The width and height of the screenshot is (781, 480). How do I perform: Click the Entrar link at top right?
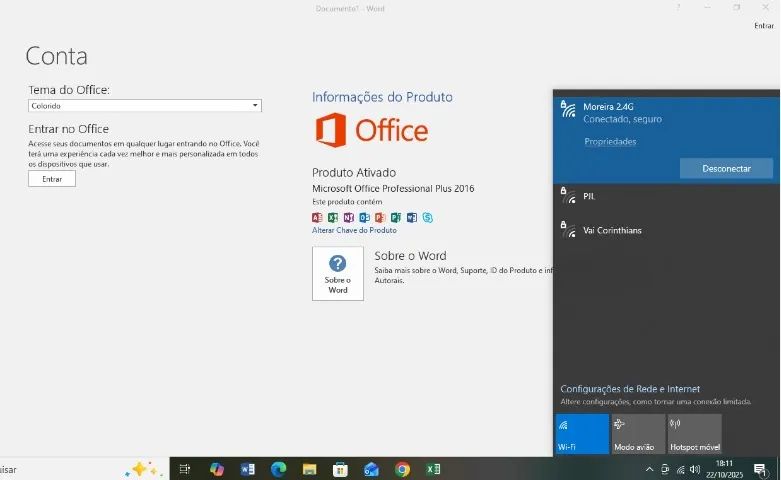pyautogui.click(x=764, y=26)
